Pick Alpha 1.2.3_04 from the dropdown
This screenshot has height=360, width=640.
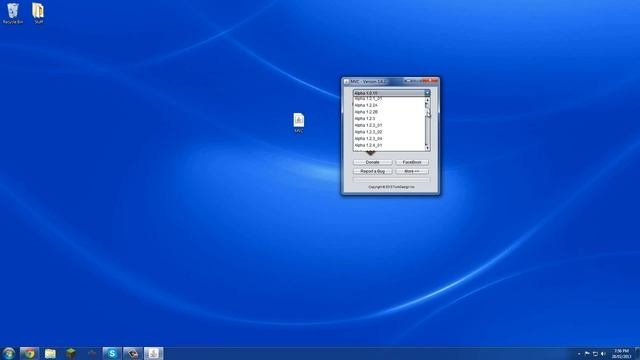(x=389, y=138)
